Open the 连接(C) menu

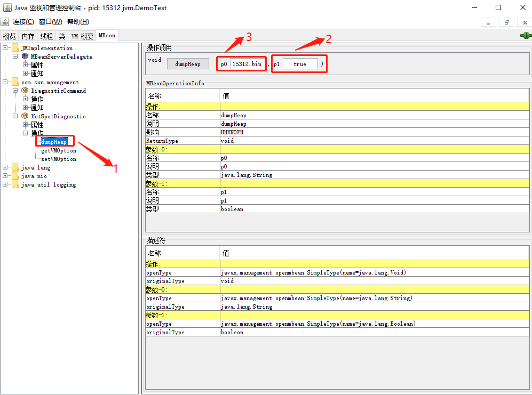pyautogui.click(x=23, y=22)
